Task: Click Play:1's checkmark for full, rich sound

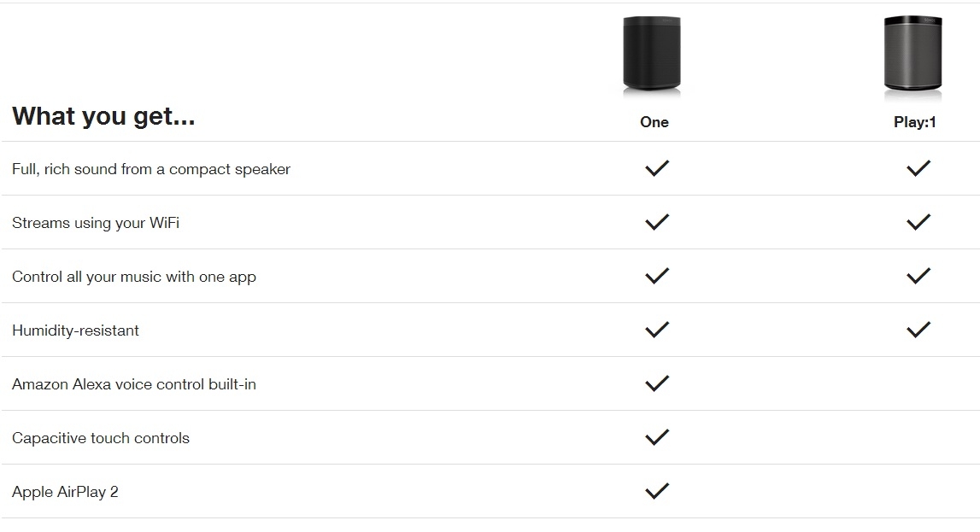Action: tap(918, 168)
